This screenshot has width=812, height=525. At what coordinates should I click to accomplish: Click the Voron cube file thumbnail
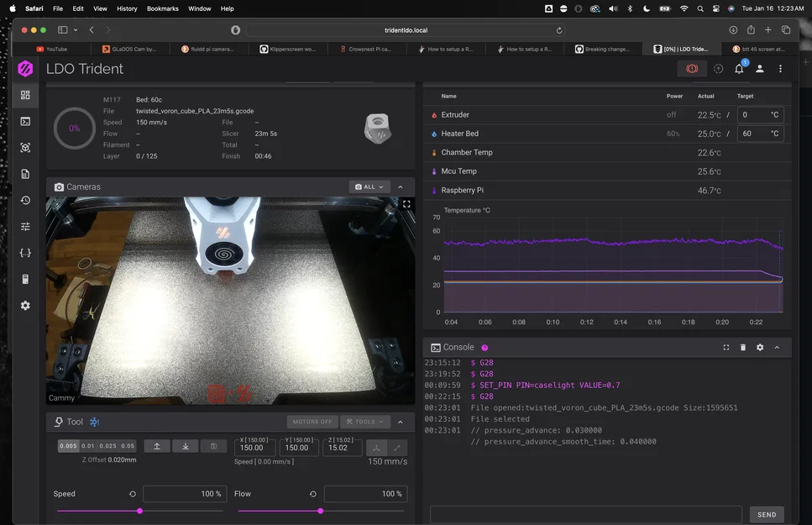377,129
